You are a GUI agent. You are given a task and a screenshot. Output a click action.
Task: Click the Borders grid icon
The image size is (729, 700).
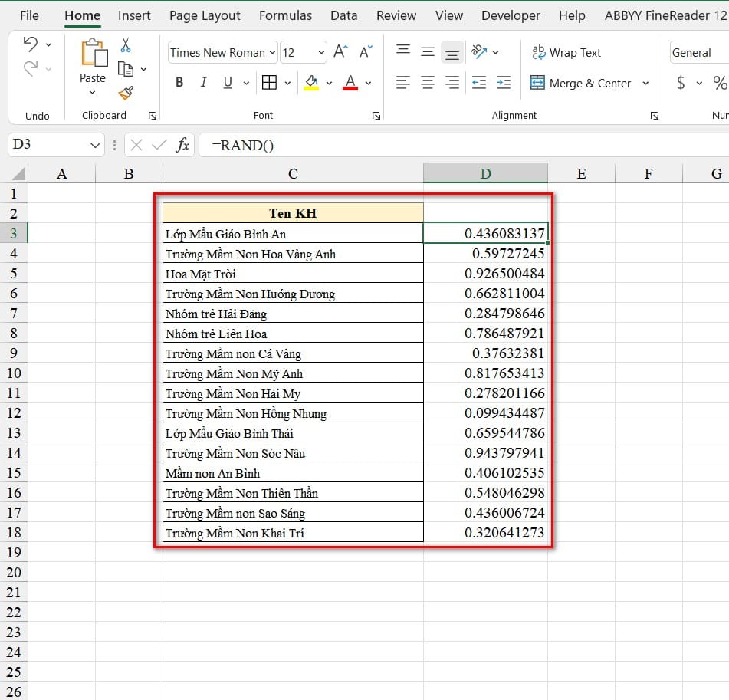269,83
